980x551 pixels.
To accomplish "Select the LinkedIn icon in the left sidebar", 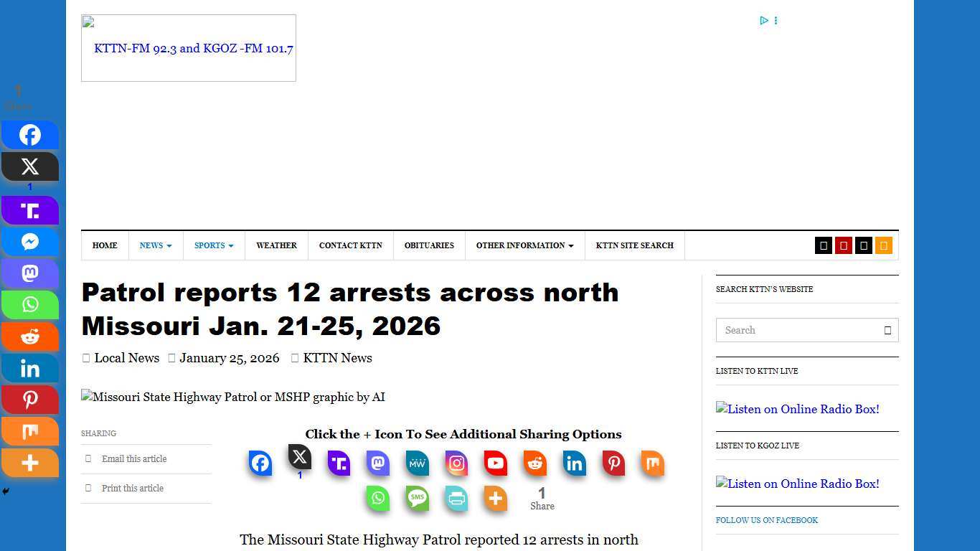I will (x=30, y=368).
